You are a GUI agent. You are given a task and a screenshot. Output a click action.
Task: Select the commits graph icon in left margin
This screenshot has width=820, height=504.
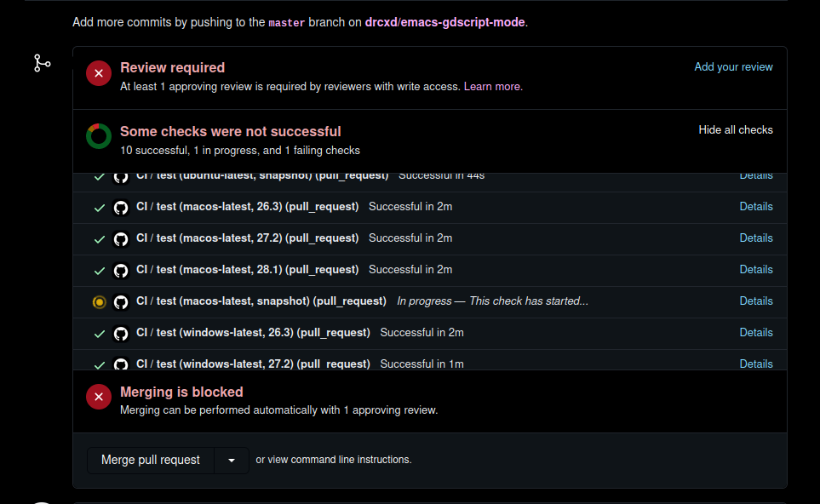coord(42,63)
